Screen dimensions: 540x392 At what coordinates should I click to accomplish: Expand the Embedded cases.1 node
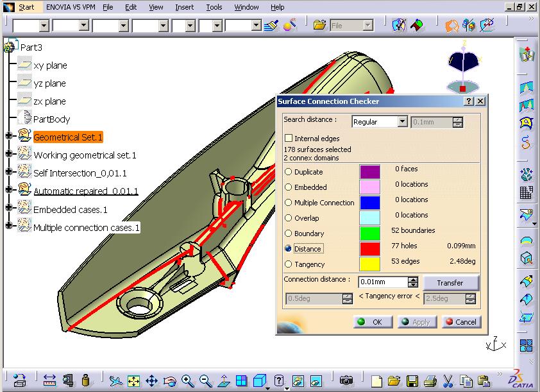point(9,208)
